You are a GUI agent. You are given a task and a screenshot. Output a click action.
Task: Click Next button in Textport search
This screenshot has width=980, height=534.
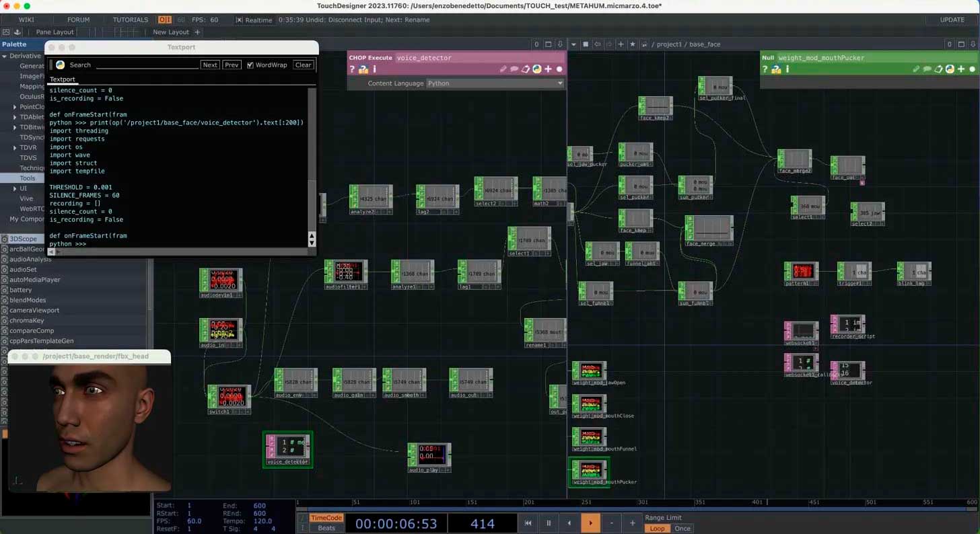(210, 65)
